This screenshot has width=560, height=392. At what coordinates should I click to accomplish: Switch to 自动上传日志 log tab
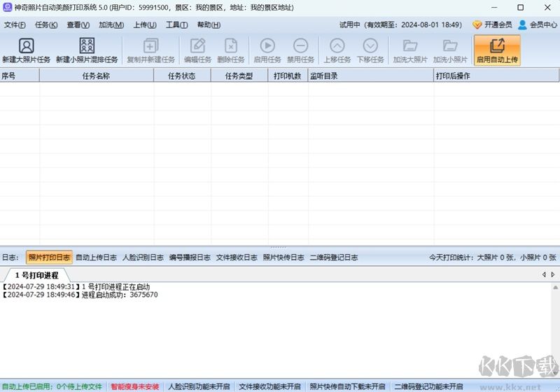pos(96,258)
